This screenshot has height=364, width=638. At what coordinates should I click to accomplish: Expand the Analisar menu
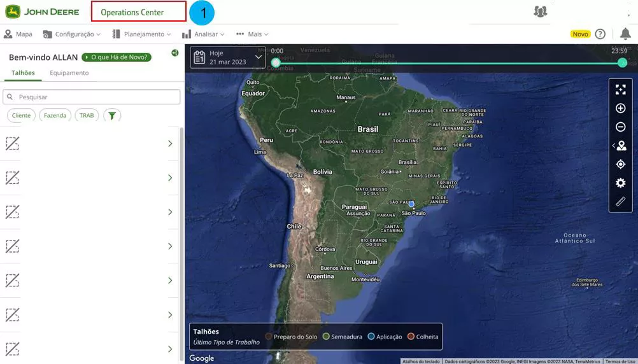coord(204,34)
